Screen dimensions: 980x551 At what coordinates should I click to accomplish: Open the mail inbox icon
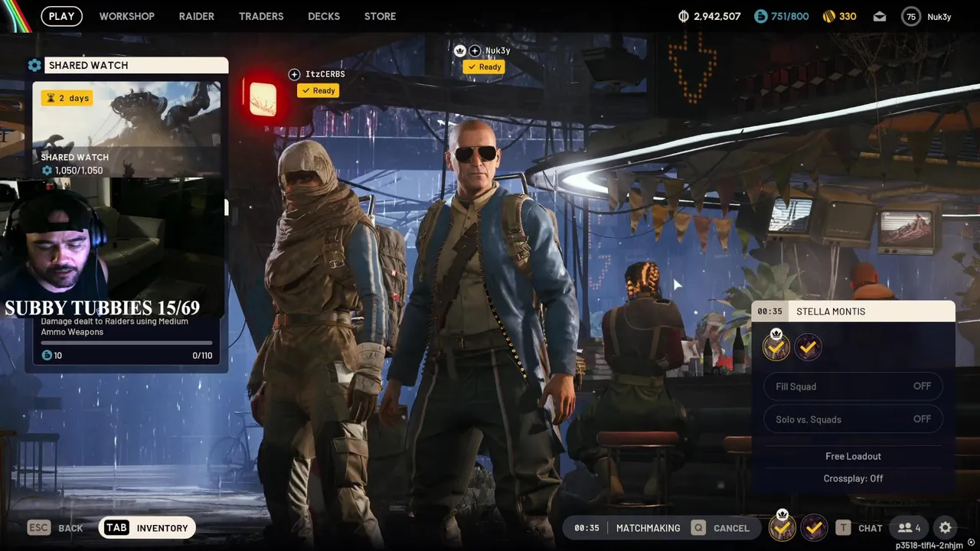click(x=880, y=16)
